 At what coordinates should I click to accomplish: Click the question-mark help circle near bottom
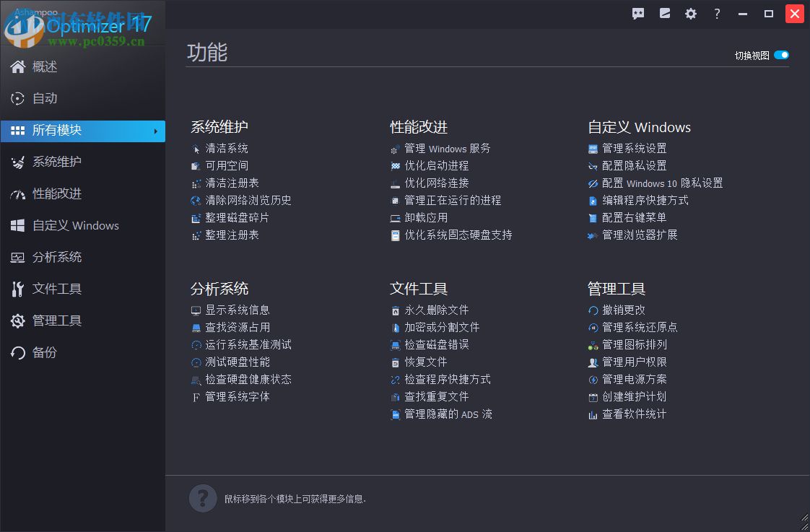203,498
